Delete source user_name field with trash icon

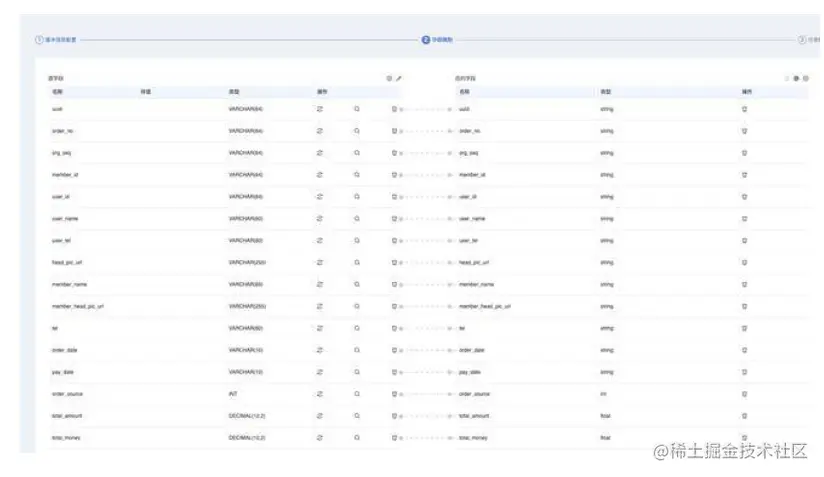pyautogui.click(x=394, y=219)
